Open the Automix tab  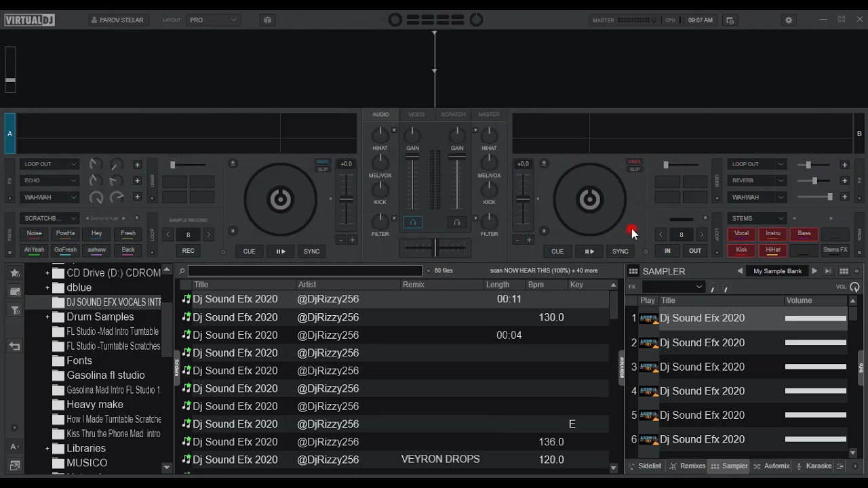[x=771, y=466]
